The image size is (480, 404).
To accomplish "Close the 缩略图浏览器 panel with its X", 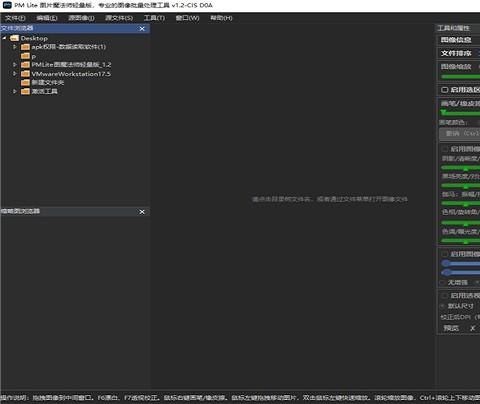I will coord(142,212).
